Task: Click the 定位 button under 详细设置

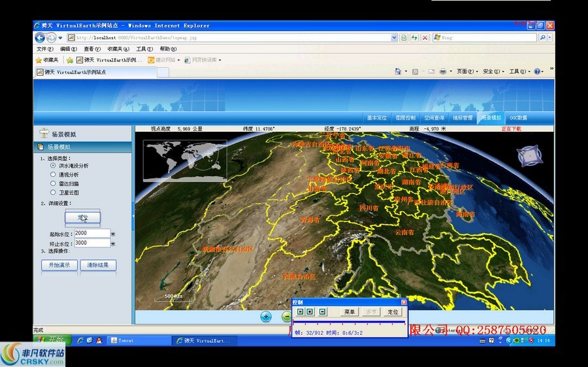Action: point(82,217)
